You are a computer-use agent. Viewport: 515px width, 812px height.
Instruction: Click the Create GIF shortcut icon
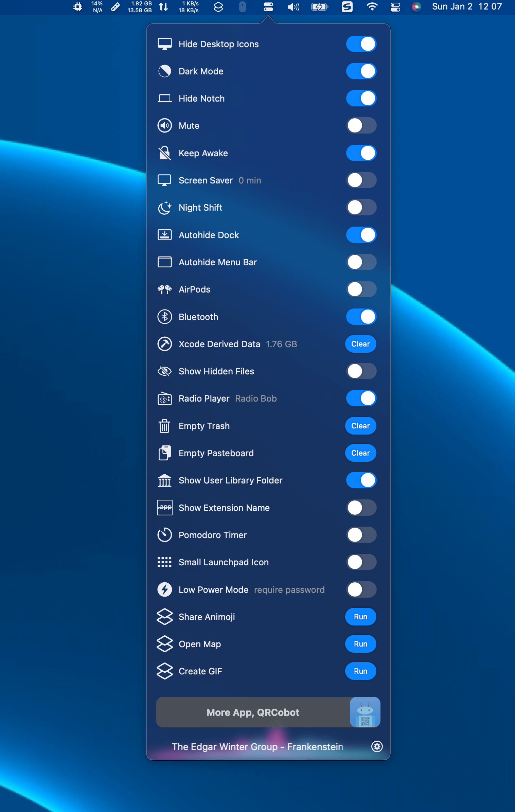pyautogui.click(x=165, y=671)
